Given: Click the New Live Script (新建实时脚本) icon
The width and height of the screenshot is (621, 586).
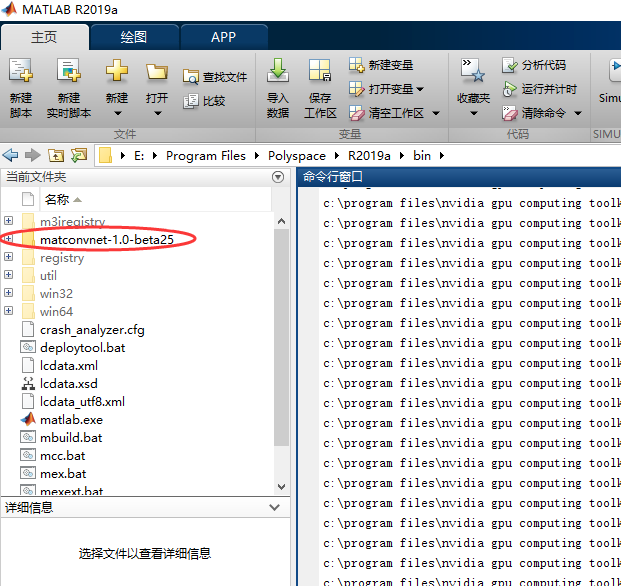Looking at the screenshot, I should point(69,70).
